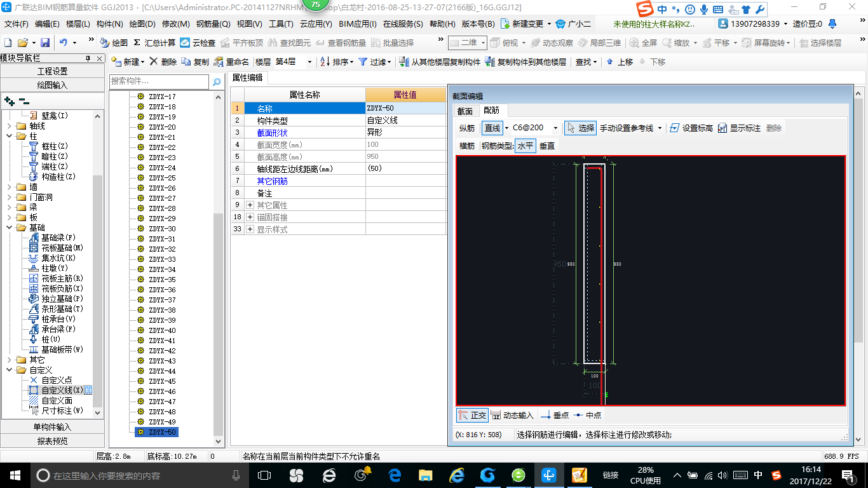Toggle 动态输入 dynamic input
The width and height of the screenshot is (868, 488).
coord(513,416)
